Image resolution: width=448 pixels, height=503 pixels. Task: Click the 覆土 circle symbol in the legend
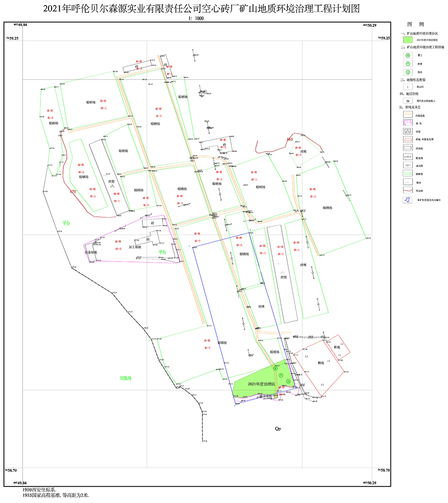click(x=408, y=55)
